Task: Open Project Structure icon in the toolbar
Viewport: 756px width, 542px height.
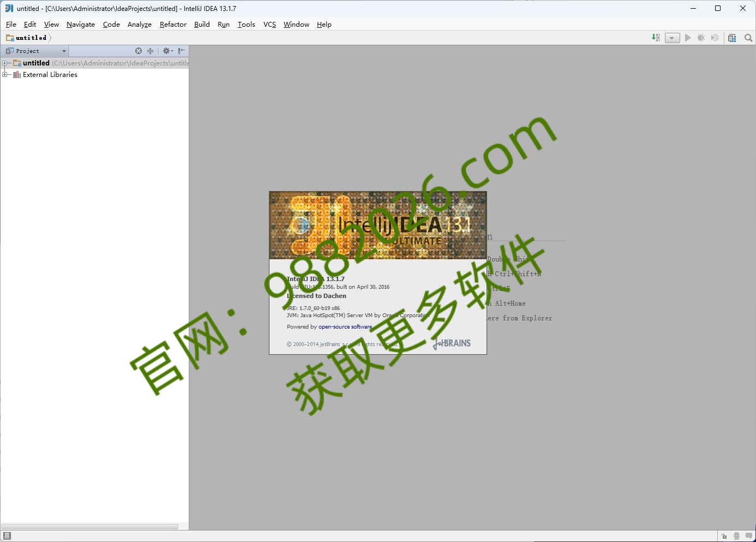Action: click(732, 38)
